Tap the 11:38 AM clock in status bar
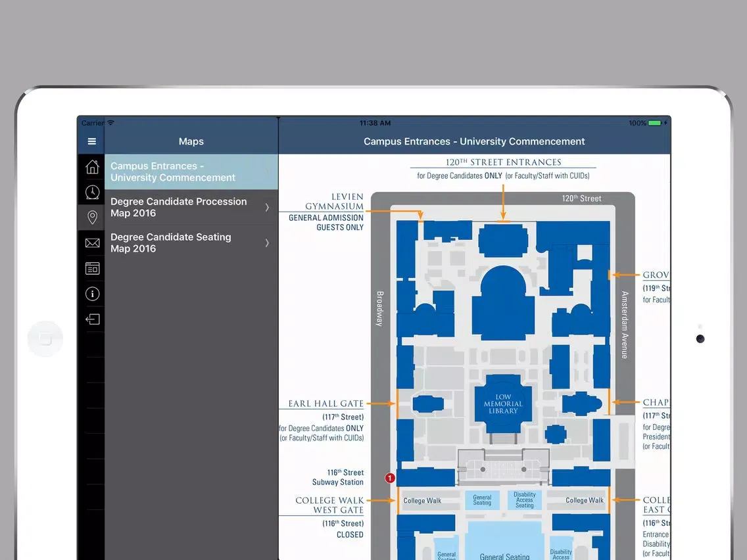This screenshot has width=747, height=560. 375,123
